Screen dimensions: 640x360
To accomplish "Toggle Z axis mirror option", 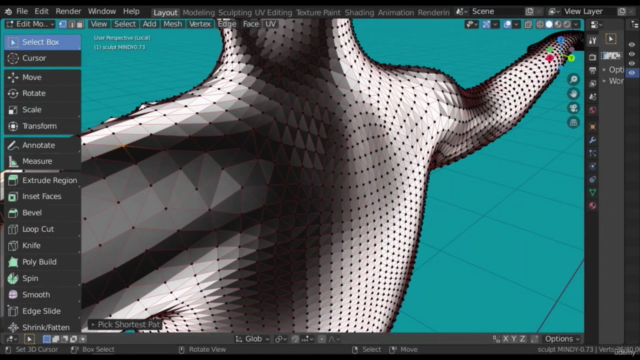I will click(522, 339).
